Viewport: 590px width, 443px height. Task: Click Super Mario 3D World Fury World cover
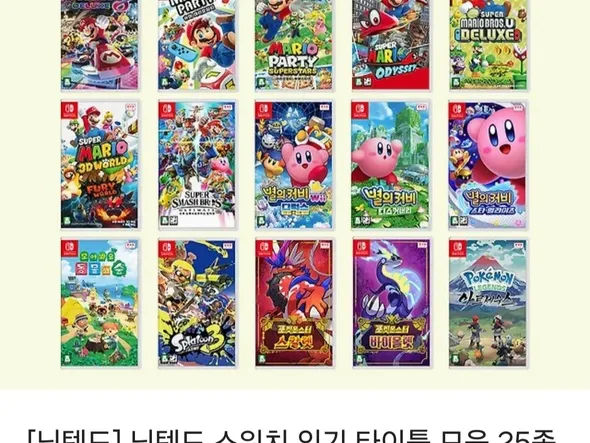pyautogui.click(x=99, y=165)
